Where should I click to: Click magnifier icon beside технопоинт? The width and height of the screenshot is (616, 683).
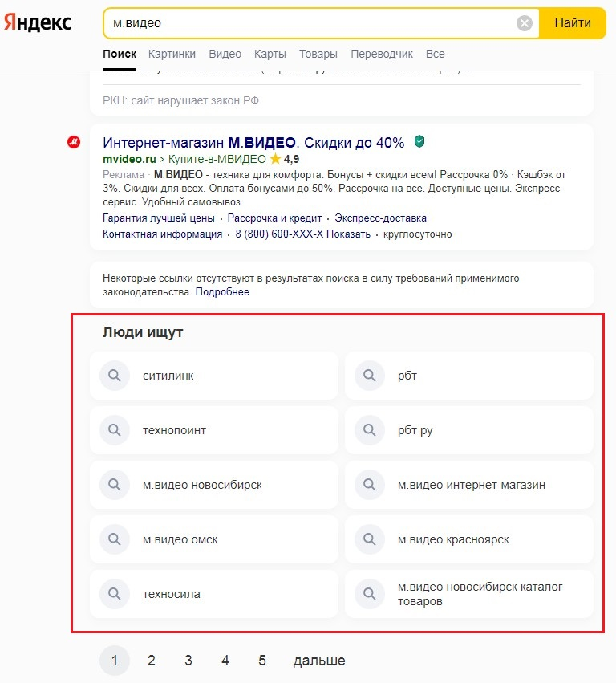115,430
